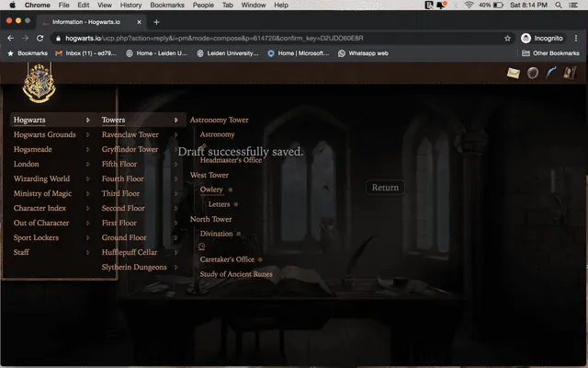Screen dimensions: 588x368
Task: Click site lock icon in address bar
Action: point(58,39)
